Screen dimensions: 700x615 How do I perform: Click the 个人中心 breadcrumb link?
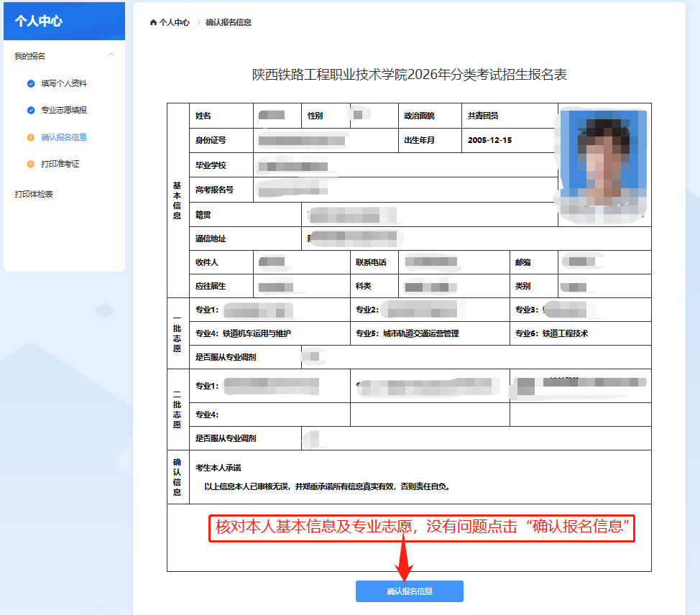pos(174,22)
